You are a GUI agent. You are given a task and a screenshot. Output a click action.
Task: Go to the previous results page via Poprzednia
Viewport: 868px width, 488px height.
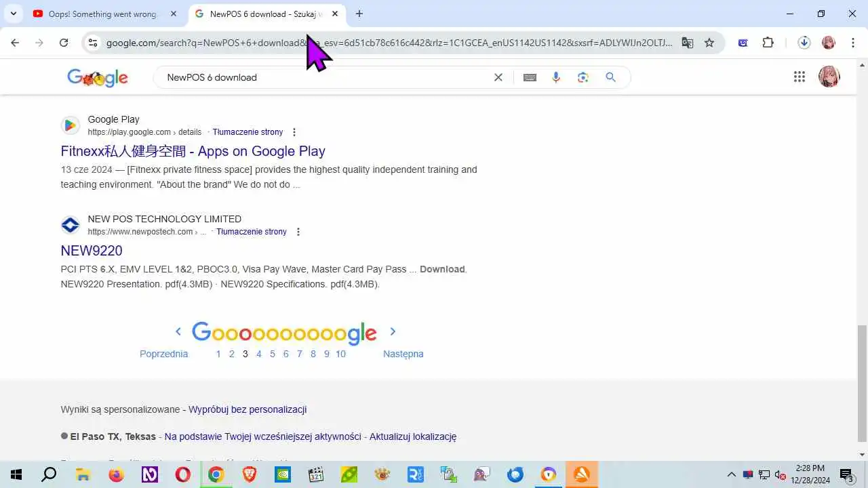163,354
